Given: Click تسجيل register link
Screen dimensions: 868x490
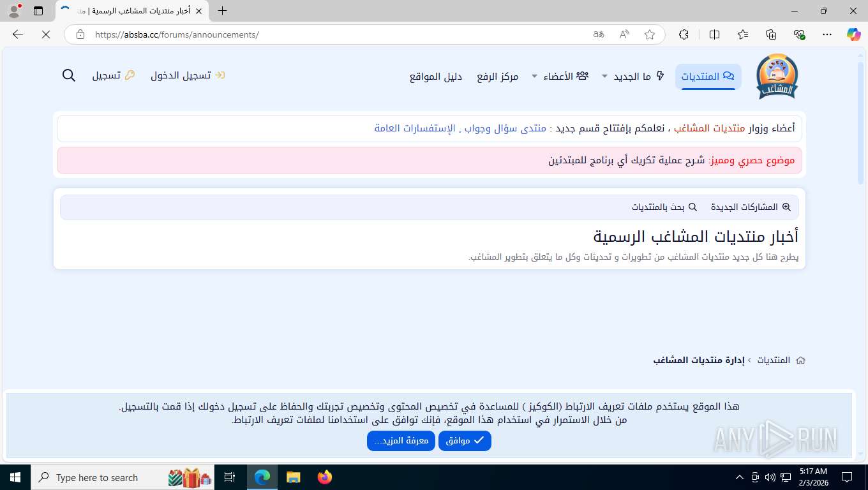Looking at the screenshot, I should [114, 75].
